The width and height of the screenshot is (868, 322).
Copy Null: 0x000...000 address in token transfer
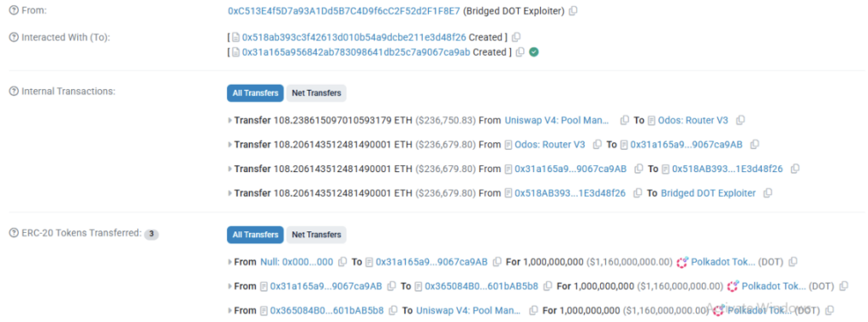click(342, 262)
